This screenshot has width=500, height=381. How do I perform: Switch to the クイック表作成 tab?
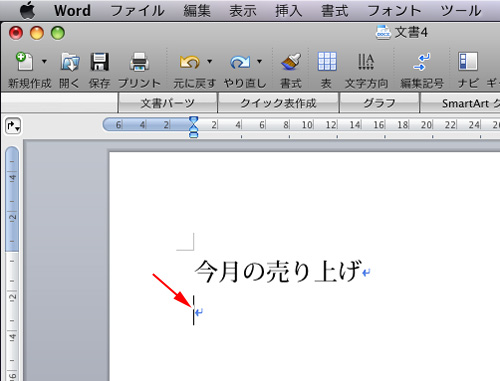click(278, 103)
